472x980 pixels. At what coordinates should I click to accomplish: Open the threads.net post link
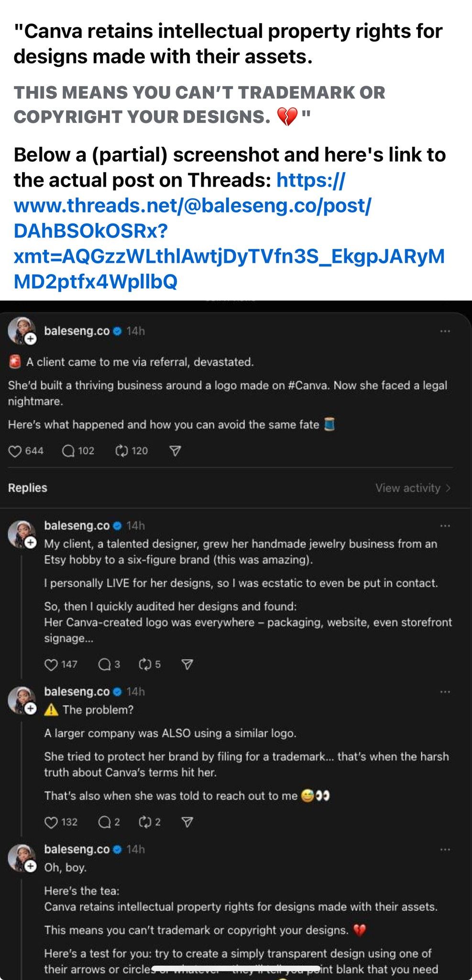[230, 231]
